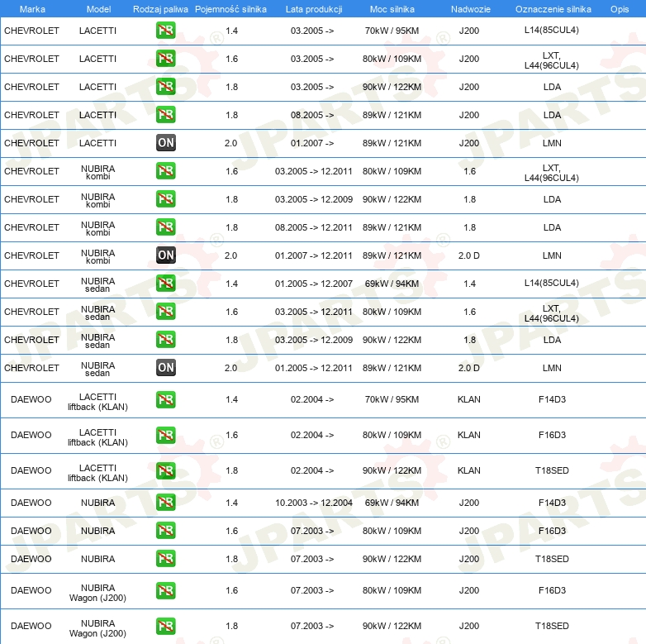Click date 10.2003 -> 12.2004 in Daewoo Nubira row
The height and width of the screenshot is (644, 646).
314,503
